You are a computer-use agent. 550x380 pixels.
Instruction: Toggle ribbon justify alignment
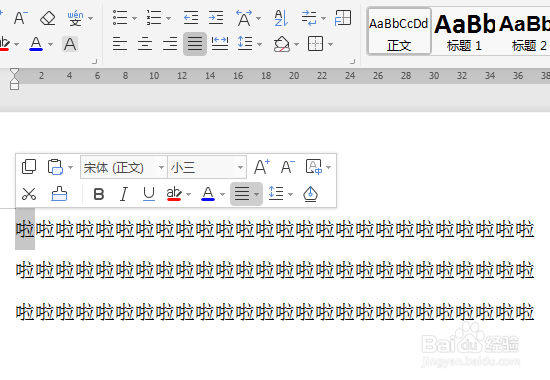coord(195,44)
